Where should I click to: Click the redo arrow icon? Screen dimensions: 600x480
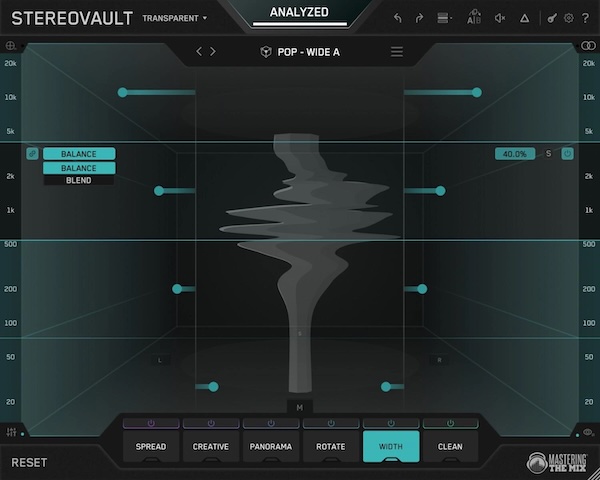[419, 18]
